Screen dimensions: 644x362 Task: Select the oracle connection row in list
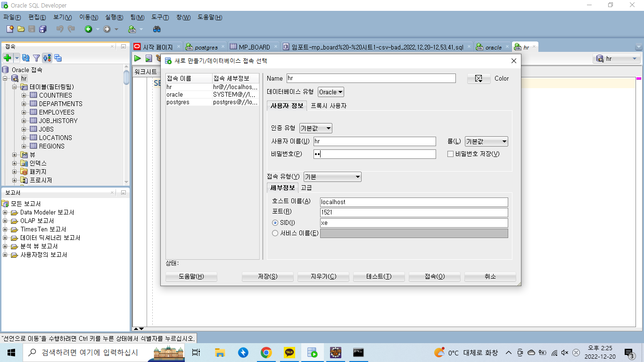[x=213, y=95]
